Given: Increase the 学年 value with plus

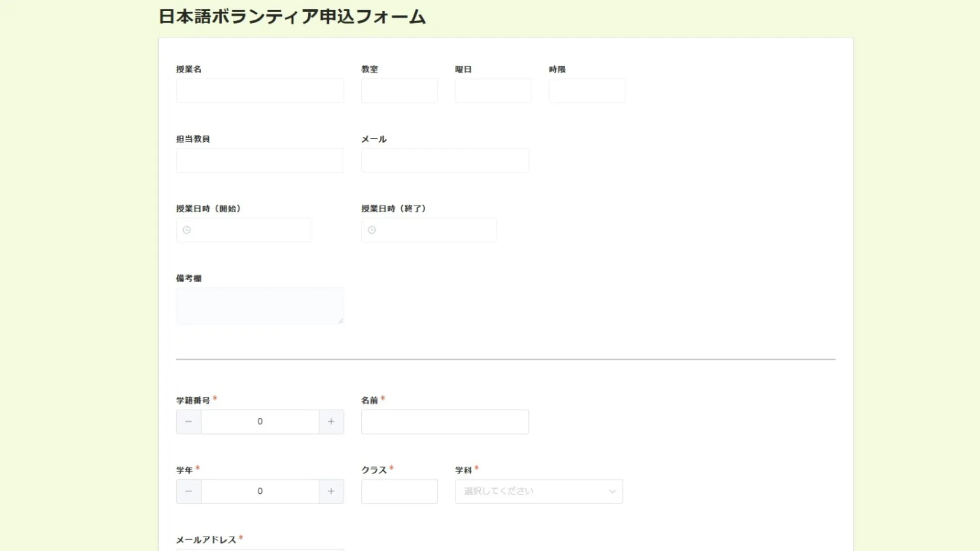Looking at the screenshot, I should (331, 491).
